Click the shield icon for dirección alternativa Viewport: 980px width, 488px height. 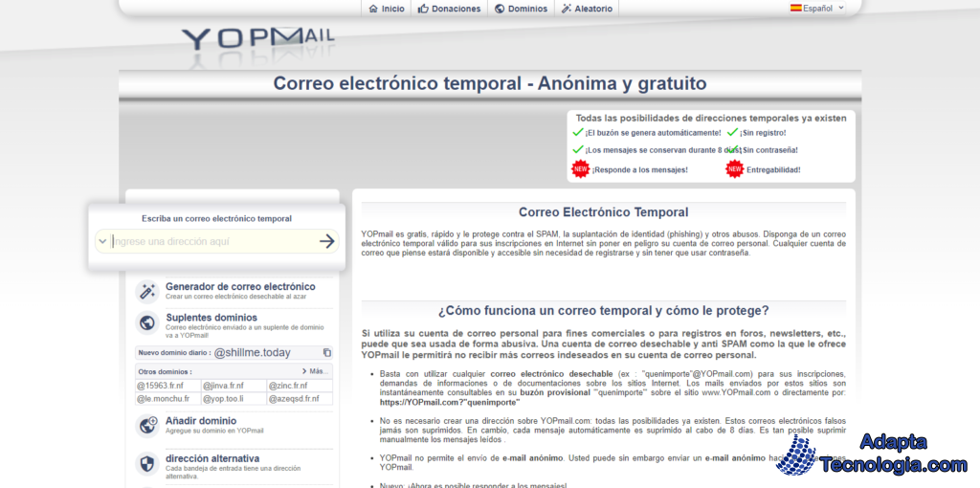(147, 464)
